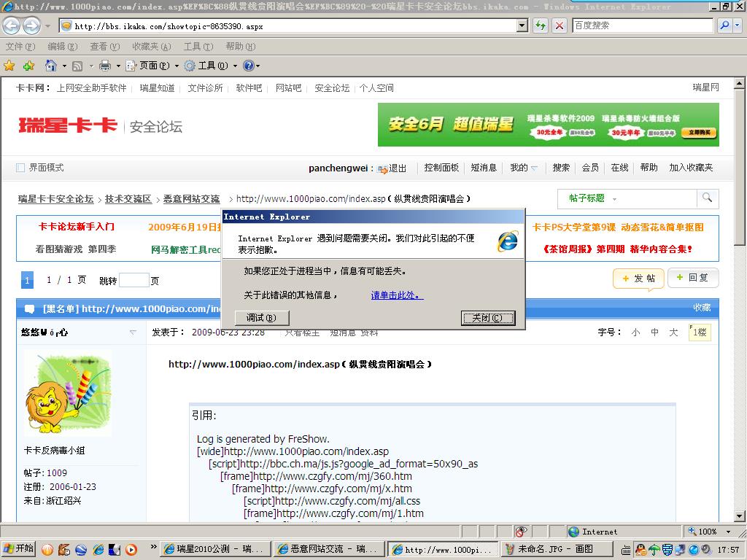Image resolution: width=747 pixels, height=560 pixels.
Task: Toggle the 界面模式 checkbox
Action: (x=20, y=168)
